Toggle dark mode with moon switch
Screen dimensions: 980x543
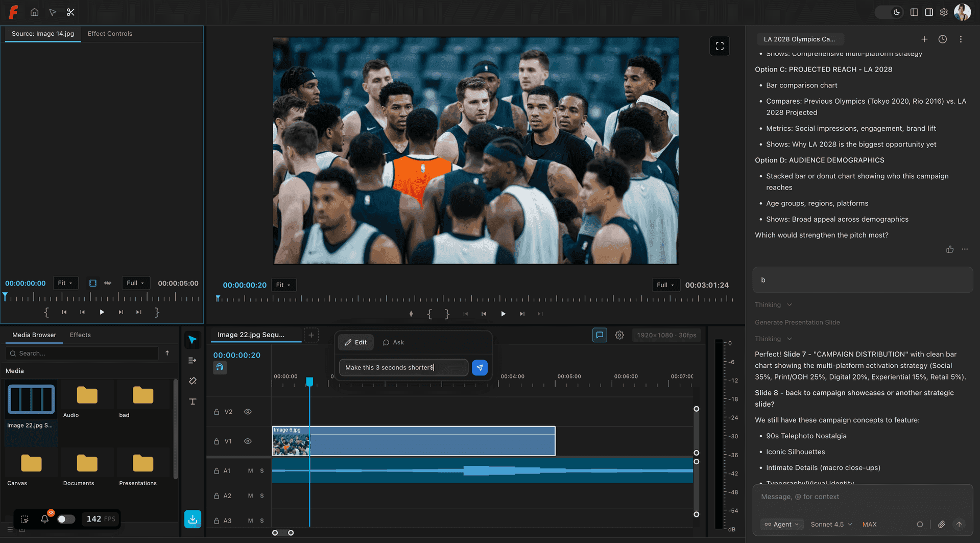(896, 11)
